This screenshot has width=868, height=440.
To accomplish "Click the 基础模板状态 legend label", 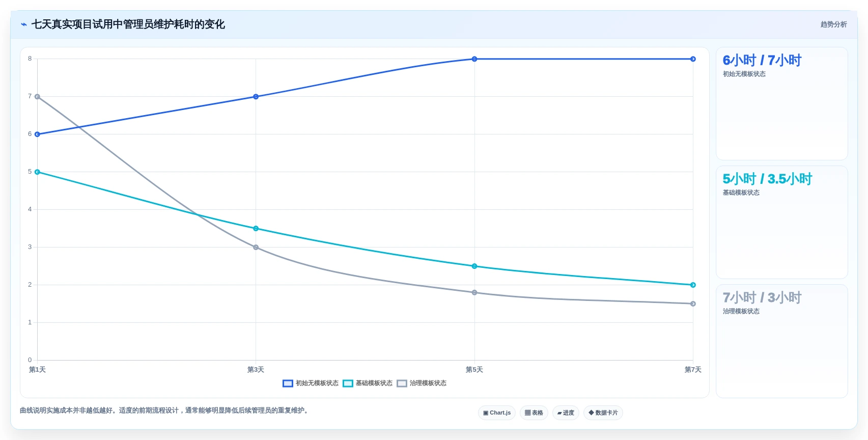I will pyautogui.click(x=374, y=383).
